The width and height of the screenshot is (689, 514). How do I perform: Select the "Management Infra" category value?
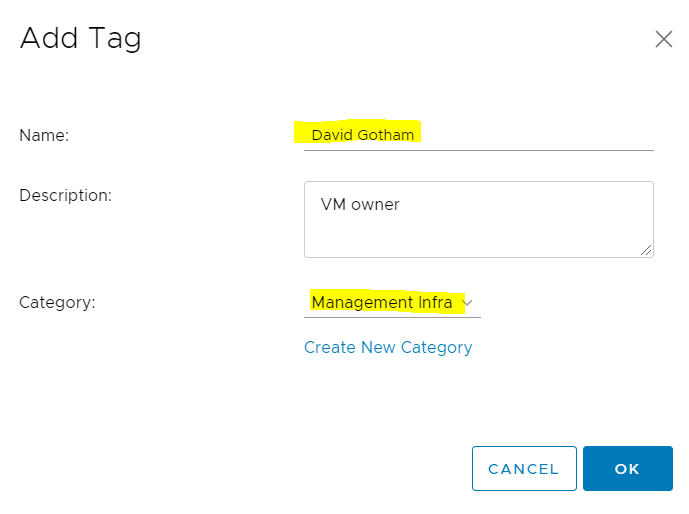point(381,302)
